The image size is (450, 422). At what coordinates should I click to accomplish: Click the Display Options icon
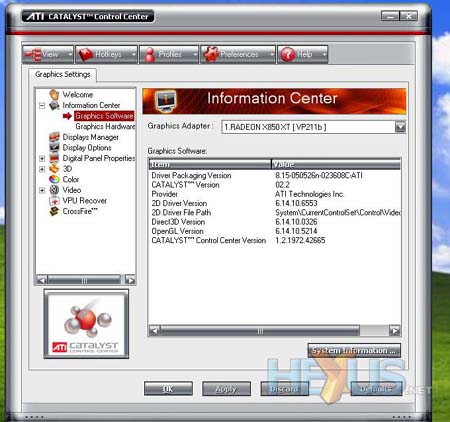point(54,147)
